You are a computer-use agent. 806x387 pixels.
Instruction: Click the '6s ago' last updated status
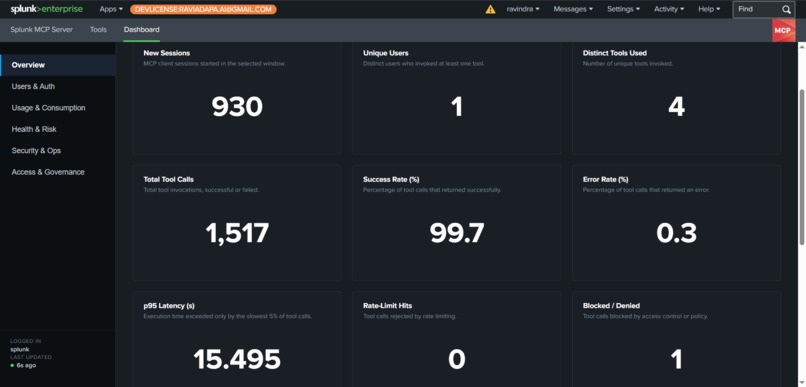[x=27, y=365]
